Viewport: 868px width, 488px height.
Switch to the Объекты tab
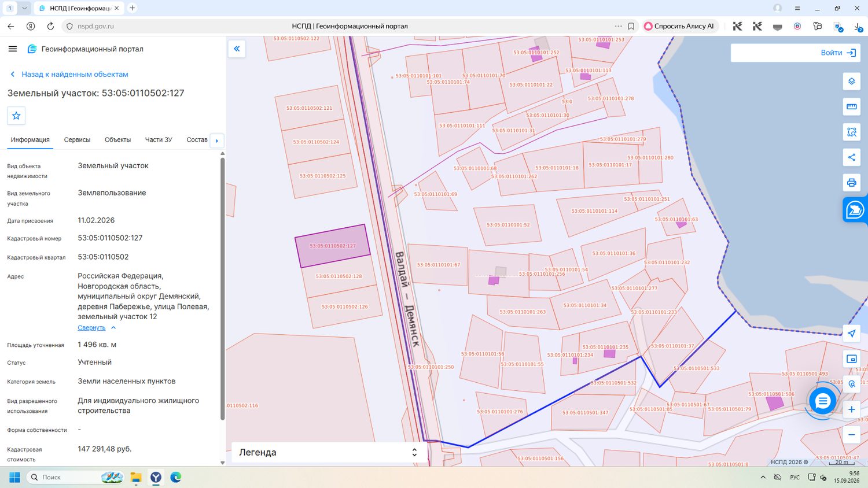coord(117,140)
